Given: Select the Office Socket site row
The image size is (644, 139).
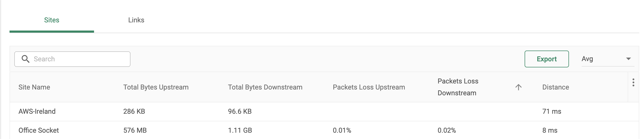Looking at the screenshot, I should pyautogui.click(x=39, y=130).
